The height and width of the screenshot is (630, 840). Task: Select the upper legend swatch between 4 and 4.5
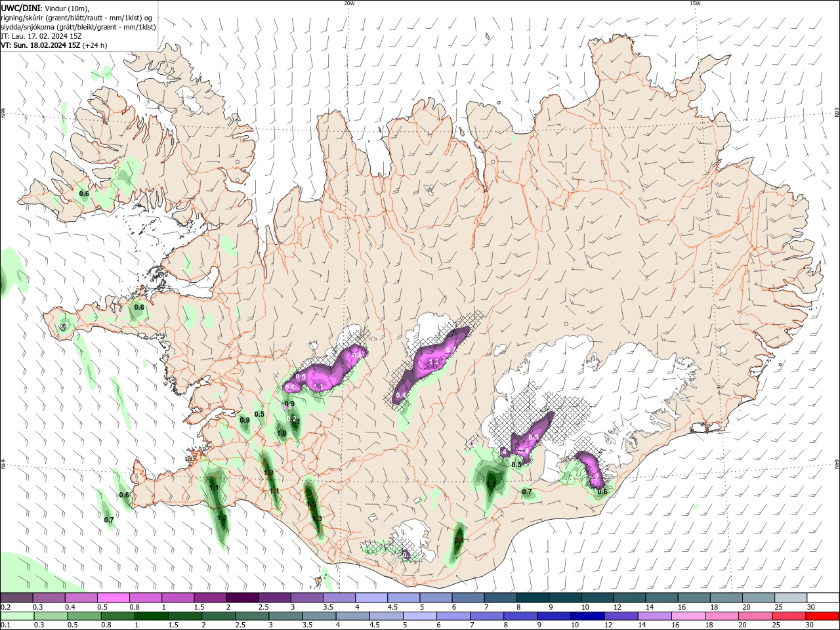pos(371,598)
